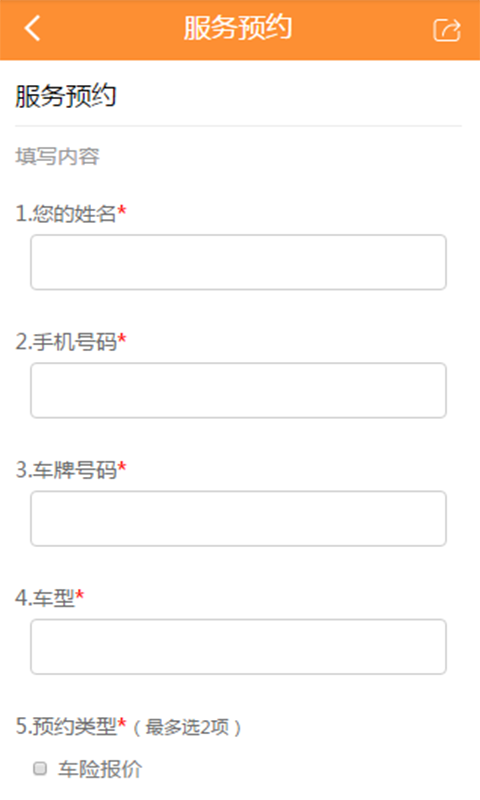Check the 车险报价 checkbox
Screen dimensions: 480x800
point(40,768)
